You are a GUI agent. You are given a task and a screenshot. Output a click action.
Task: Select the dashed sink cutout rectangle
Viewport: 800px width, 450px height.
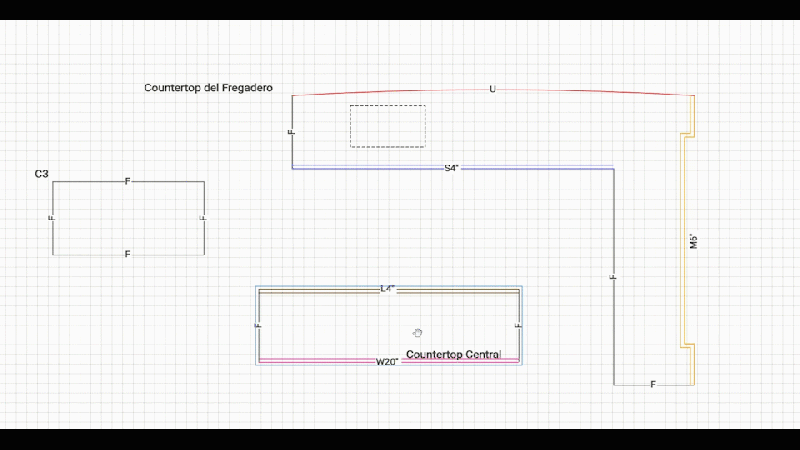pos(388,126)
